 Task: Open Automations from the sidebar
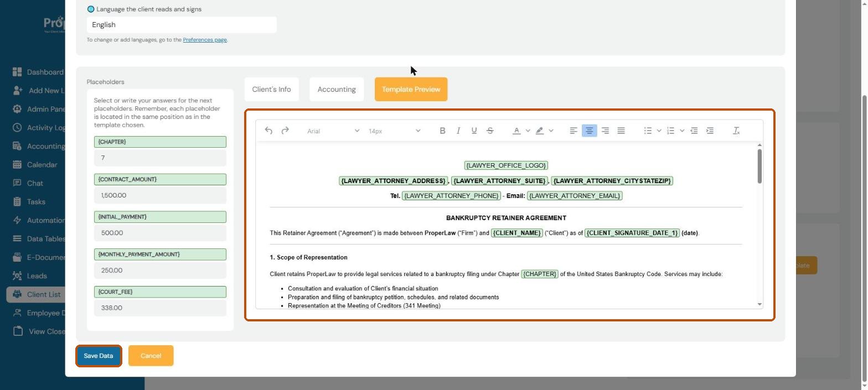[39, 220]
